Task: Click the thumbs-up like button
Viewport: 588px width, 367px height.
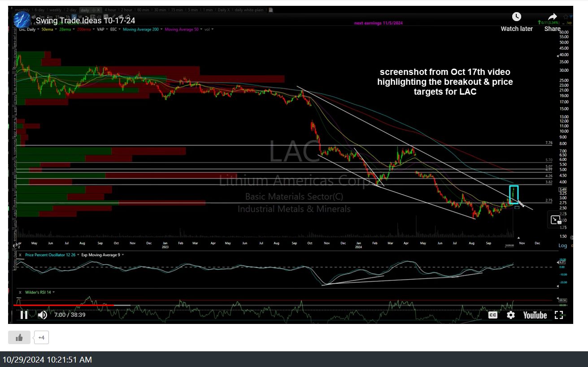Action: coord(19,337)
